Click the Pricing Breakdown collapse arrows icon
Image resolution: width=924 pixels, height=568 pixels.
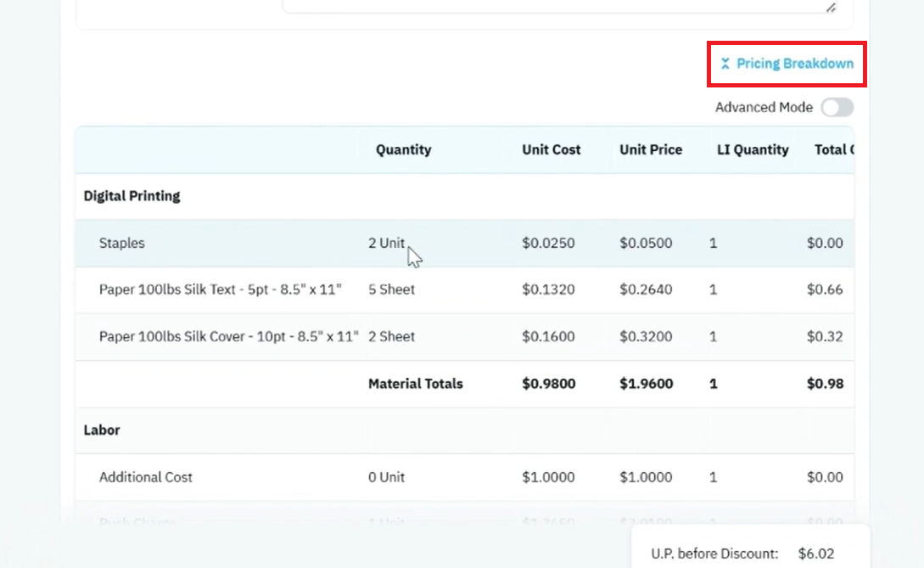pyautogui.click(x=725, y=64)
